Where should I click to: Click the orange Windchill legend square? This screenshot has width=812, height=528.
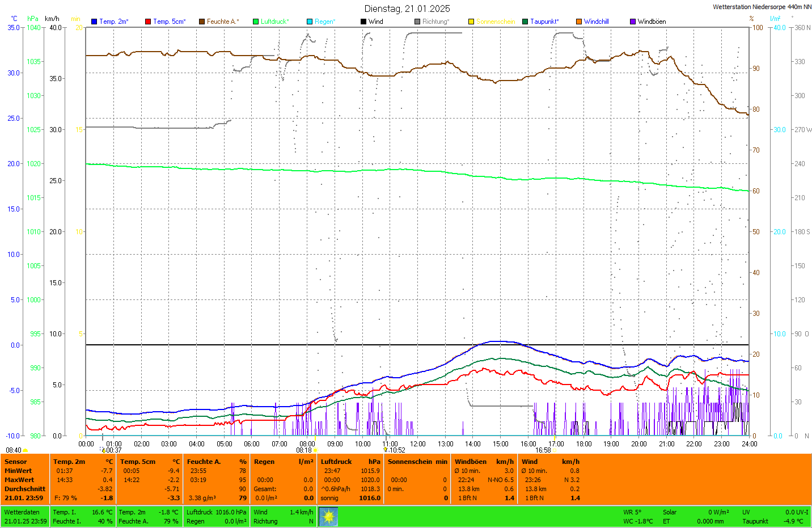(x=579, y=22)
